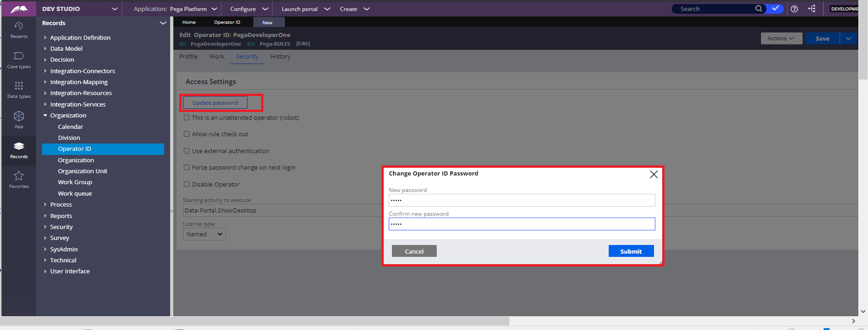Expand the Security records node
Screen dimensions: 868x330
(x=45, y=227)
